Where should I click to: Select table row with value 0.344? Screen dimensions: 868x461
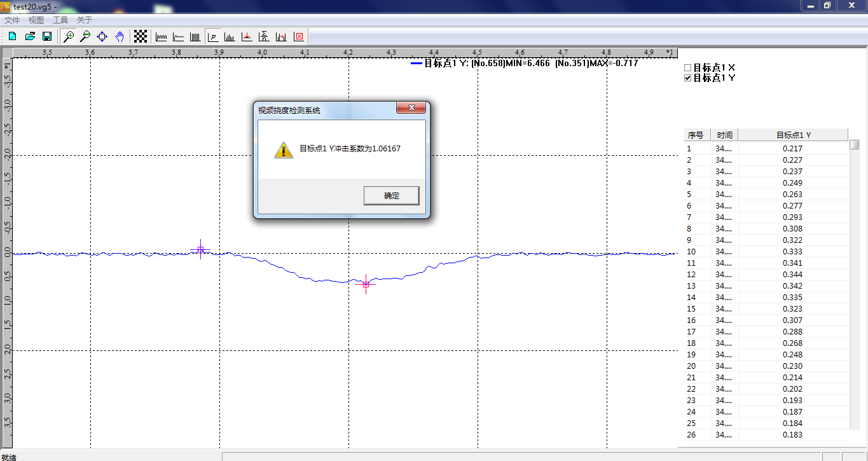click(x=766, y=275)
